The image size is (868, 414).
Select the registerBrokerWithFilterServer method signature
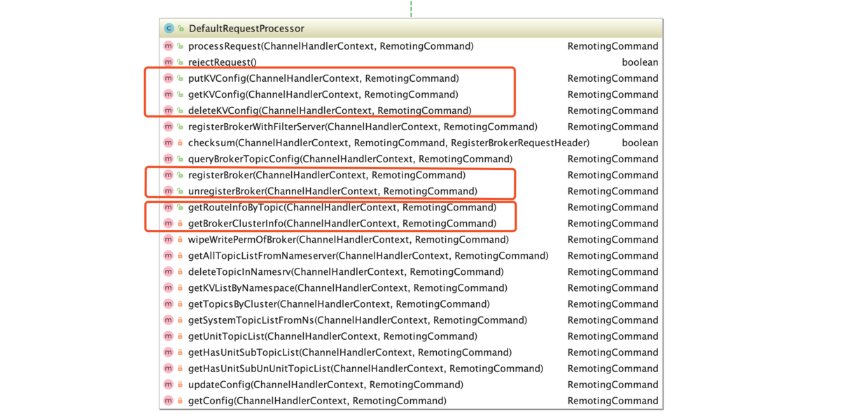(x=363, y=127)
